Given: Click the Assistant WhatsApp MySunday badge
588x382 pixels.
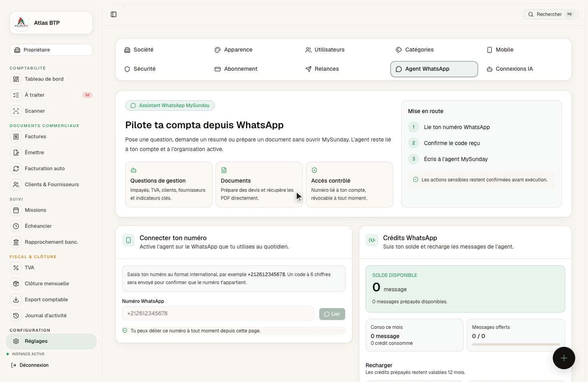Looking at the screenshot, I should [170, 105].
